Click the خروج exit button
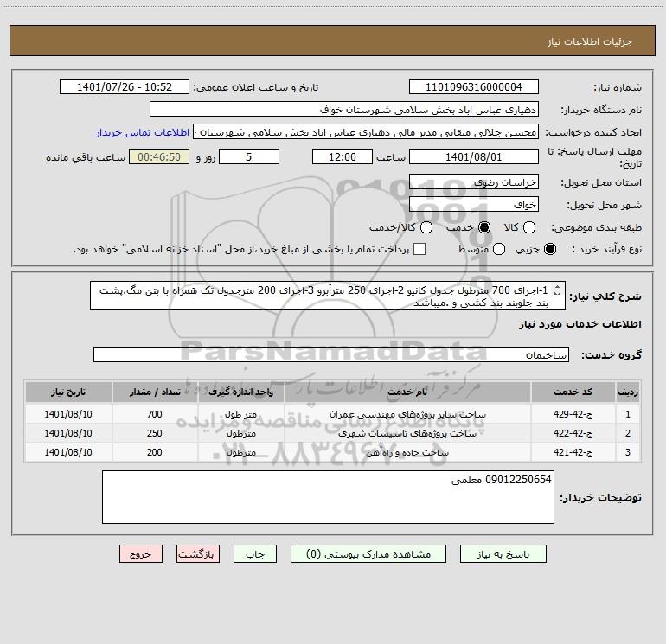Viewport: 666px width, 644px height. pos(141,554)
